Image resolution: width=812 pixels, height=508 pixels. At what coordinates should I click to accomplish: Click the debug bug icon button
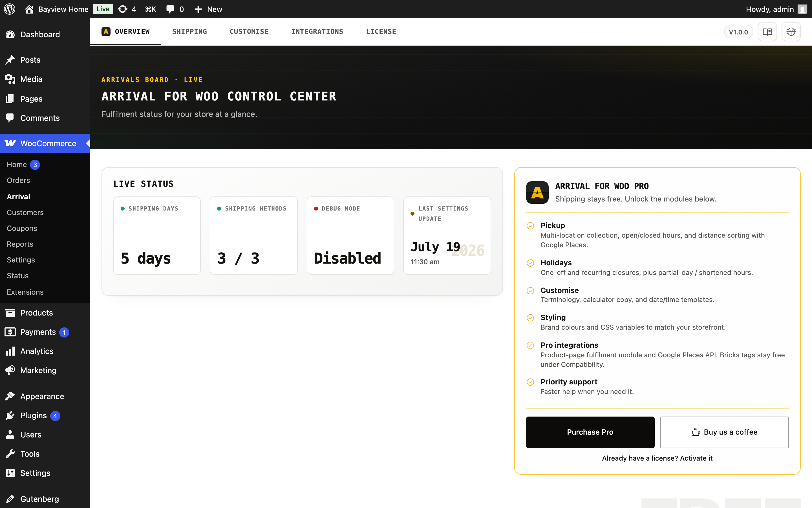(x=791, y=32)
